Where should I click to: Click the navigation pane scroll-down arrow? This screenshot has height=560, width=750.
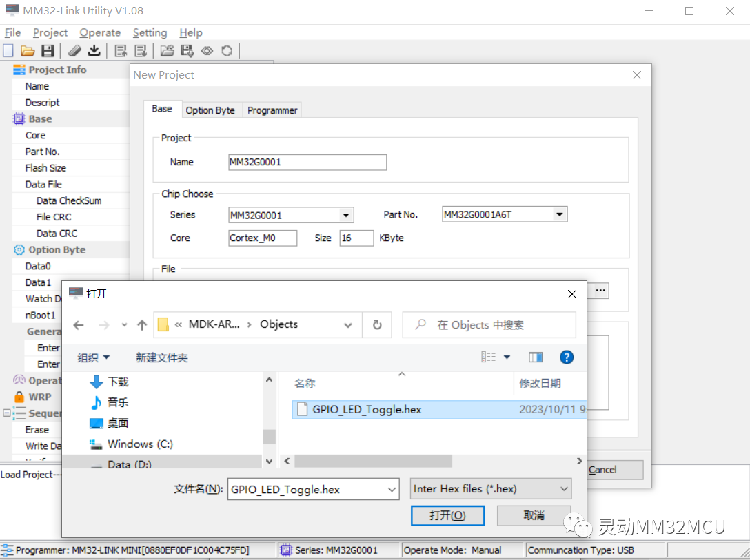tap(269, 461)
